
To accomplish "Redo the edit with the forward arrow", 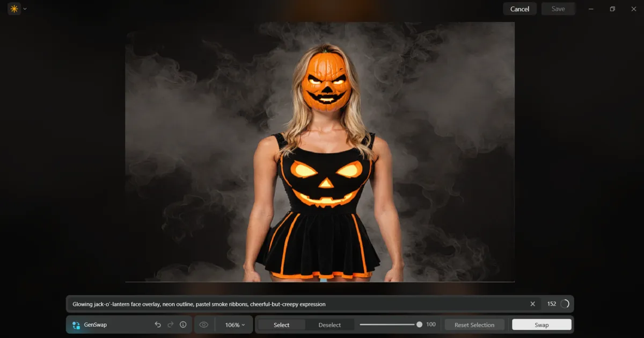I will (170, 325).
